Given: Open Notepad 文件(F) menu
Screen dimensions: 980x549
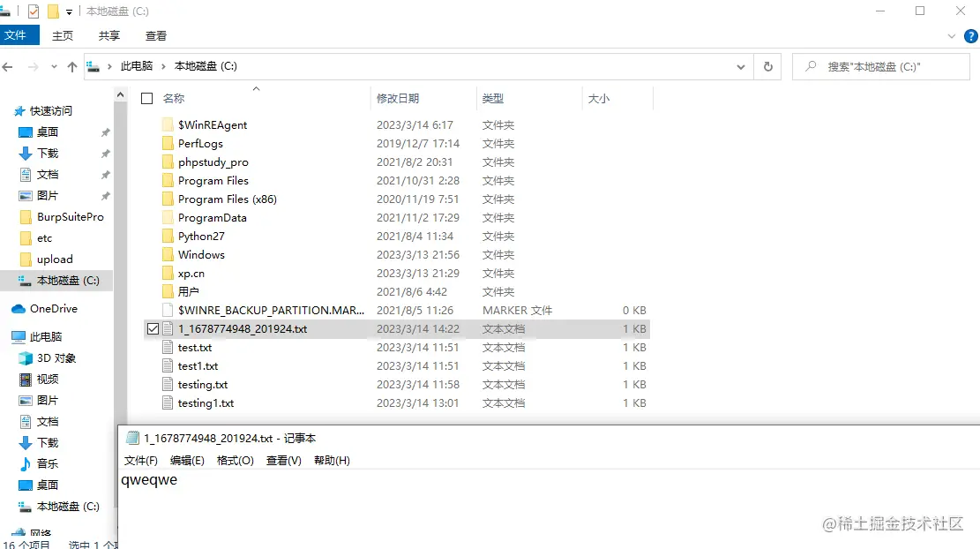Looking at the screenshot, I should pos(140,461).
